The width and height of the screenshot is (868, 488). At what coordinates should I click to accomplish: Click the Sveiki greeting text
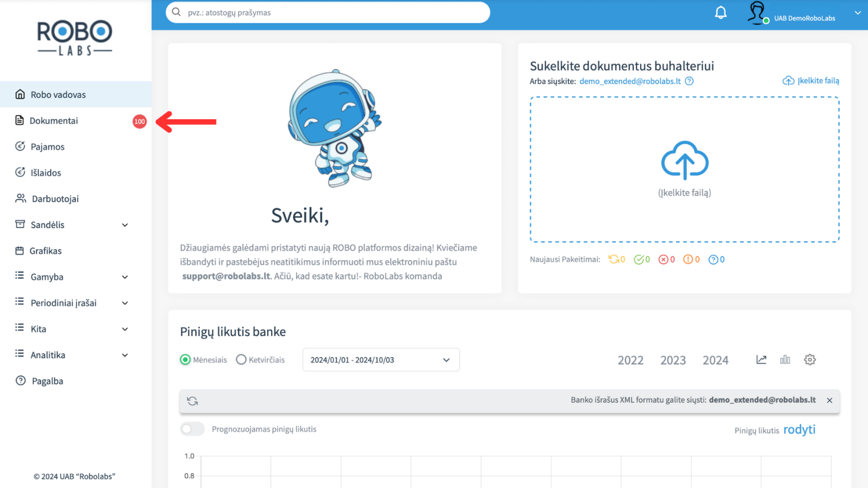point(300,216)
